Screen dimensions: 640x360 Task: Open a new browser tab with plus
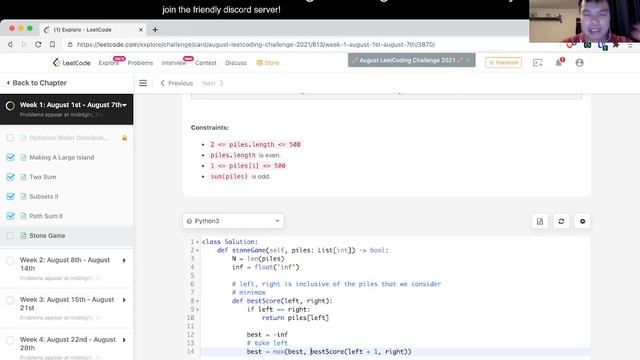point(155,29)
